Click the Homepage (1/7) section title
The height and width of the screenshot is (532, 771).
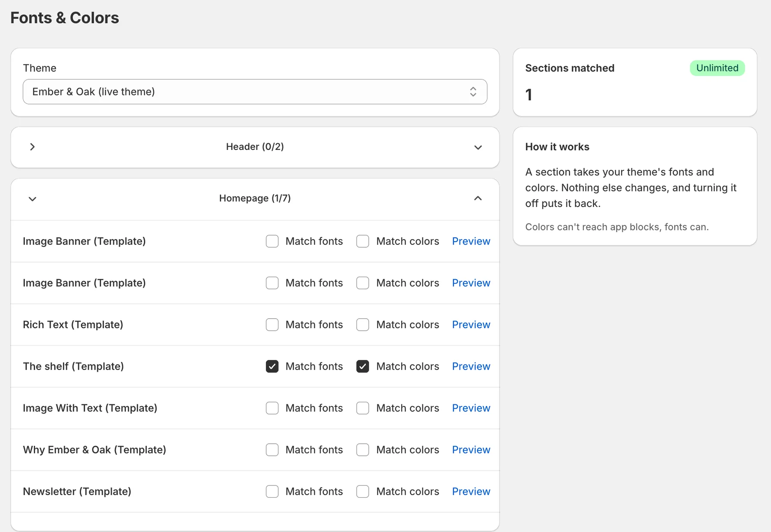pos(255,198)
